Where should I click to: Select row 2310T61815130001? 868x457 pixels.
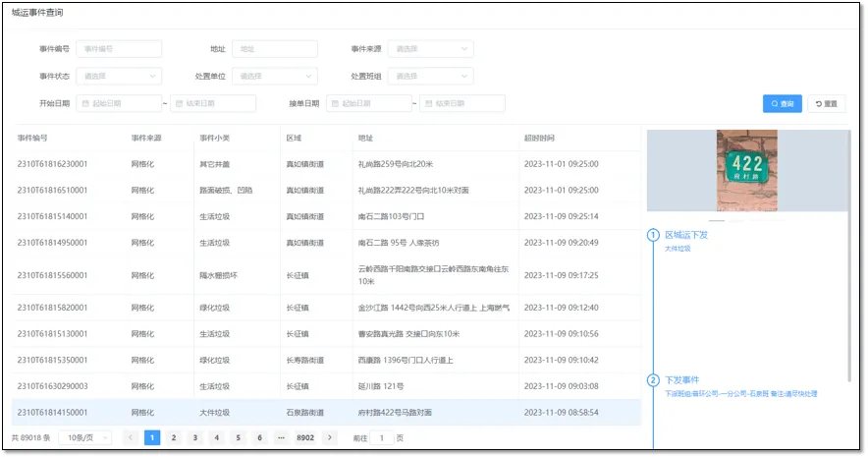326,333
